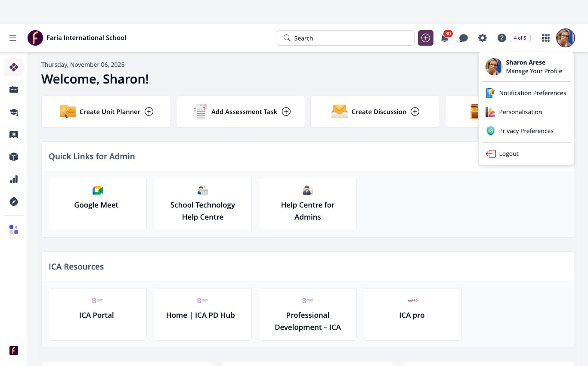Choose Privacy Preferences in profile menu
This screenshot has width=588, height=366.
(526, 131)
